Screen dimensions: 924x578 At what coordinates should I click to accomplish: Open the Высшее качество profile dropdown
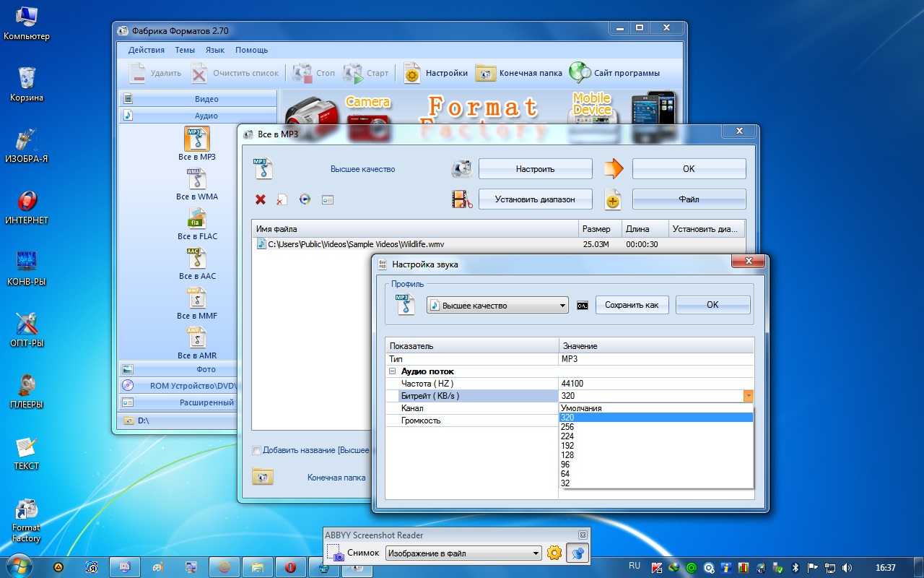point(497,306)
